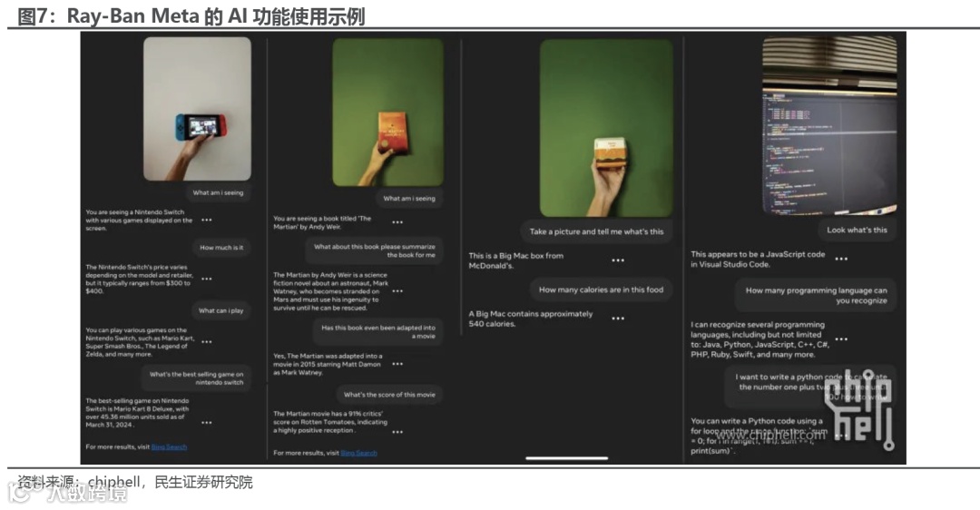Viewport: 980px width, 510px height.
Task: Open the Big Mac box photo
Action: 606,128
